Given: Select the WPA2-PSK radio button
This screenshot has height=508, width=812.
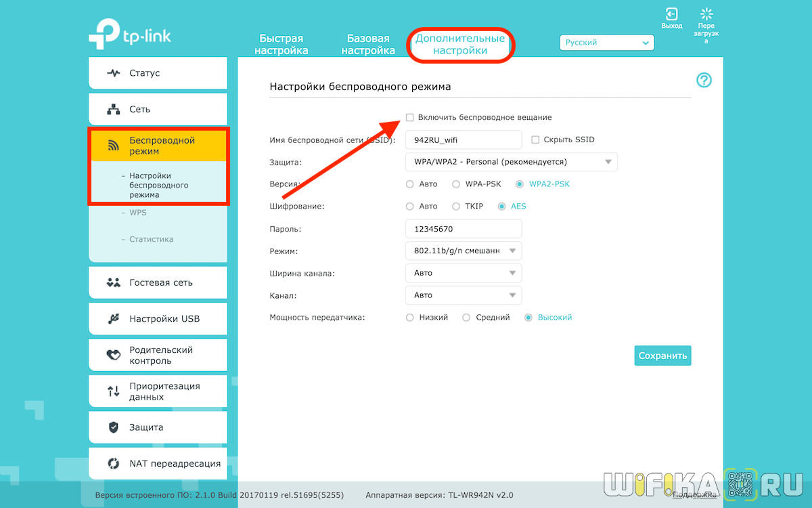Looking at the screenshot, I should pyautogui.click(x=520, y=184).
